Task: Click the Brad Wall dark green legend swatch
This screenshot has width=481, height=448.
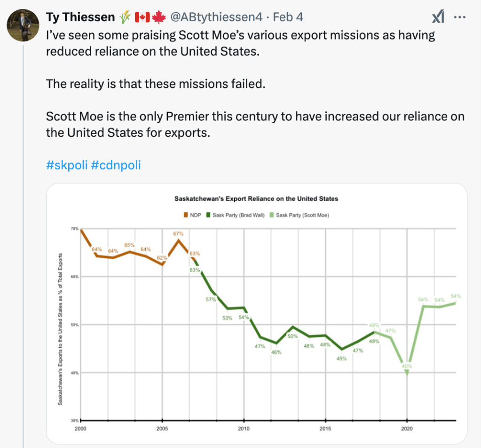Action: [x=208, y=215]
